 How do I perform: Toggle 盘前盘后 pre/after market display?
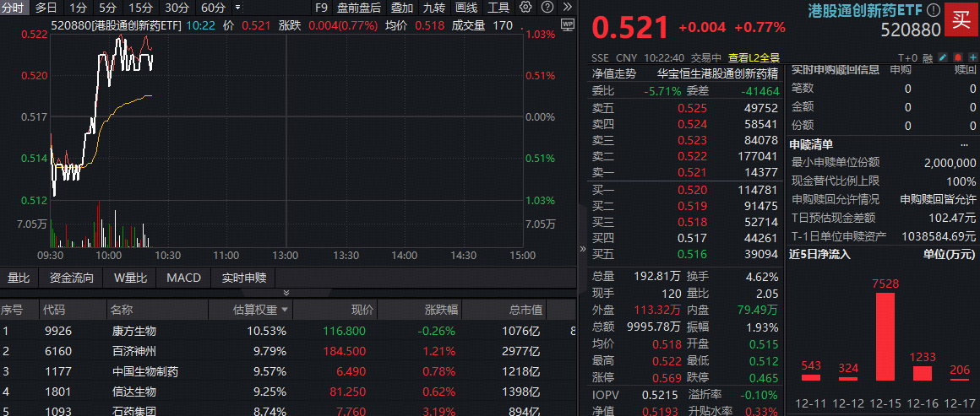point(358,7)
